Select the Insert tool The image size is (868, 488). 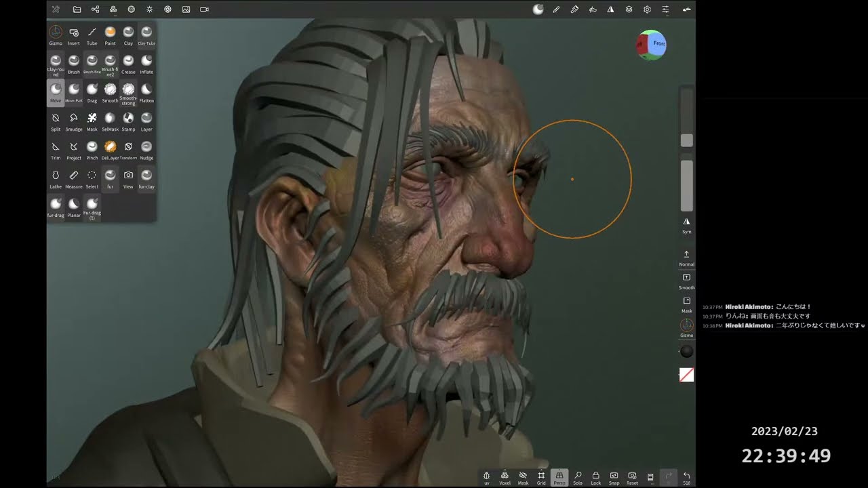click(x=74, y=35)
